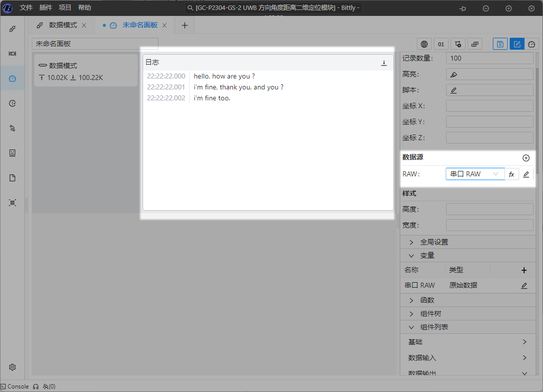Toggle the 01 binary display button

pos(441,44)
